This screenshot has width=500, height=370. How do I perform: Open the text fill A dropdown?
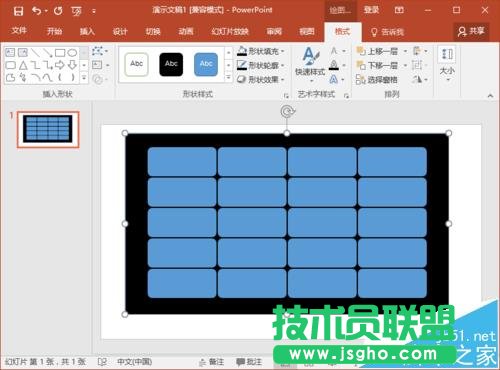(338, 51)
